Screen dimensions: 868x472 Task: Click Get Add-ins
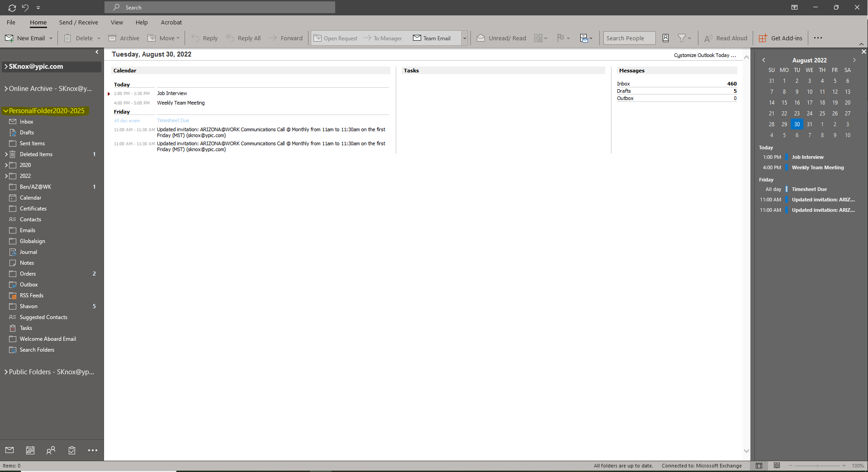coord(781,38)
